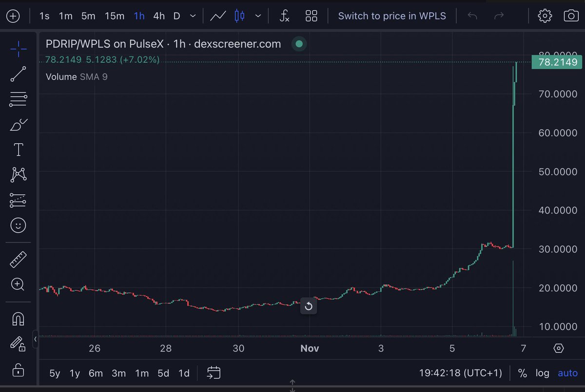Toggle log scale mode
The image size is (585, 392).
tap(543, 373)
